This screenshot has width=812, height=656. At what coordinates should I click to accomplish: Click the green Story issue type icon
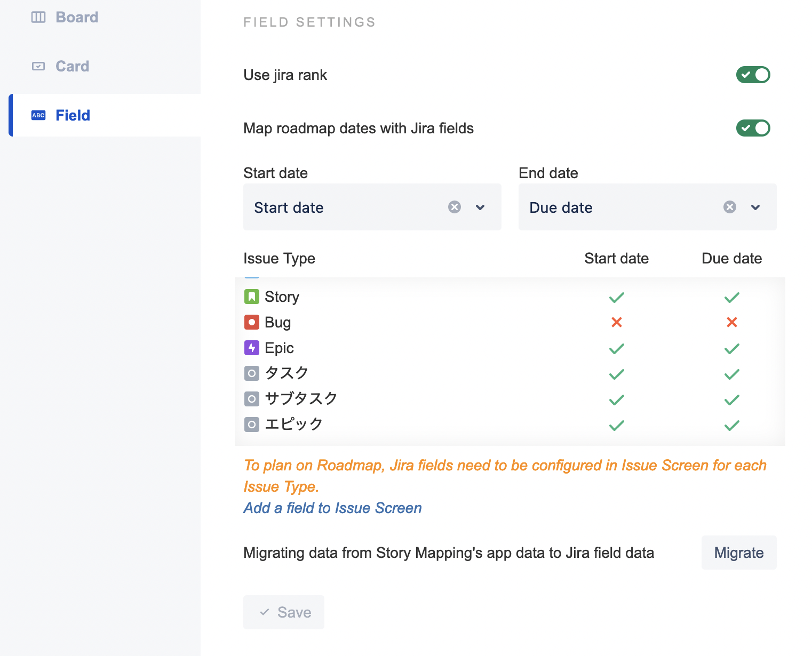[251, 297]
